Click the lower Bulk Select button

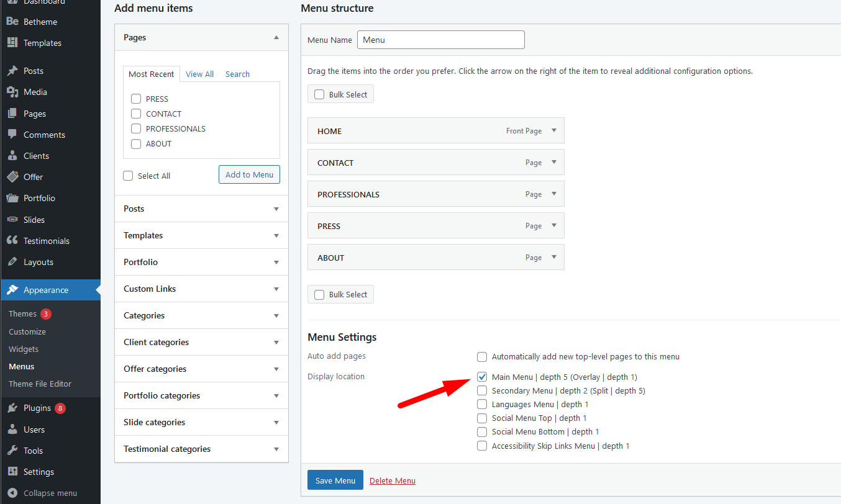[340, 294]
